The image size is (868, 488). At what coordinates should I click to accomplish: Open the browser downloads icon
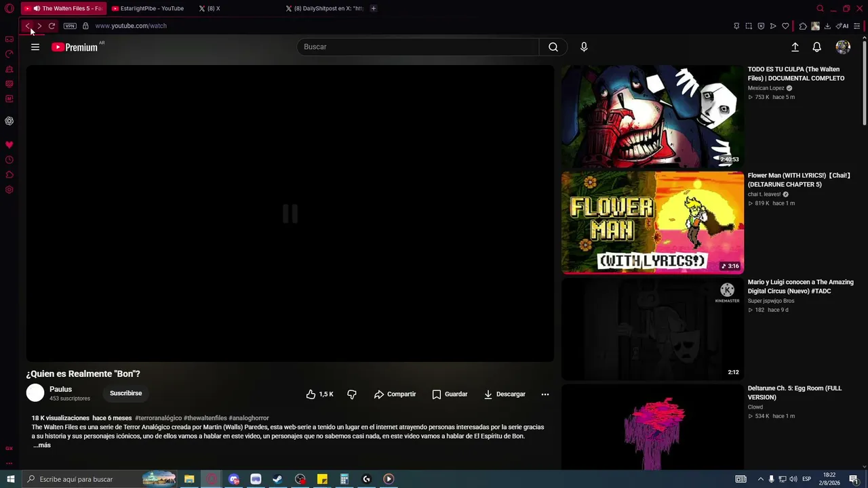827,26
